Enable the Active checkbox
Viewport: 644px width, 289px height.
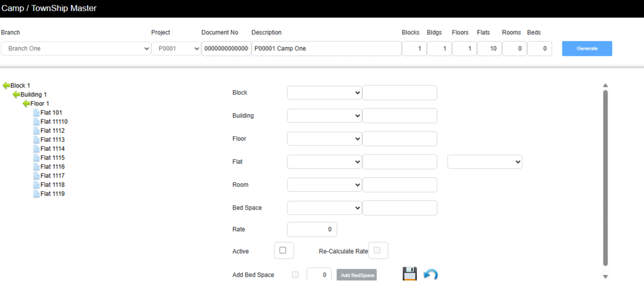pyautogui.click(x=283, y=250)
